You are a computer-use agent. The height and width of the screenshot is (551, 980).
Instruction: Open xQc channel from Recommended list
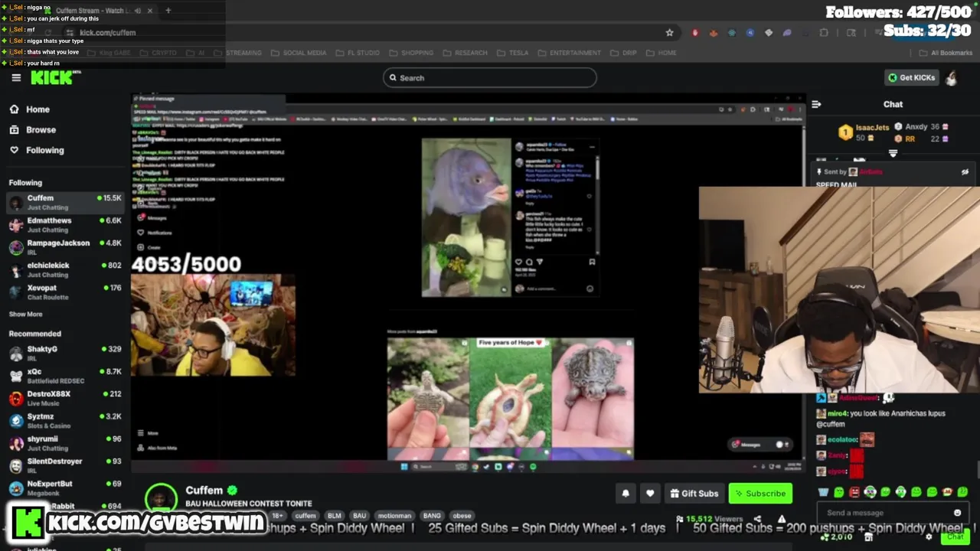64,376
